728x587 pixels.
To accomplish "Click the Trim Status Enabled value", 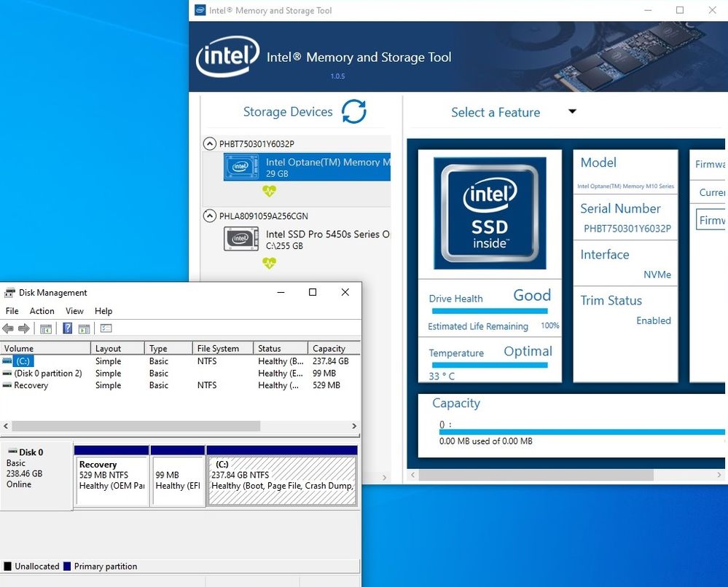I will coord(653,320).
